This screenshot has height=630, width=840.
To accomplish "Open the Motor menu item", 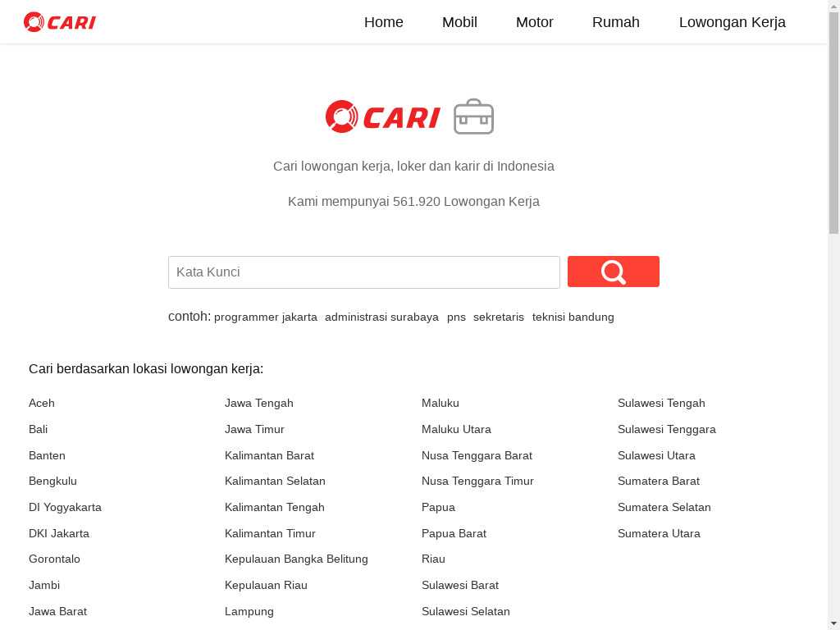I will tap(535, 22).
